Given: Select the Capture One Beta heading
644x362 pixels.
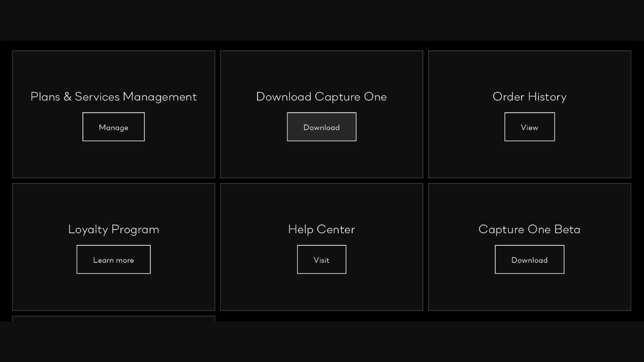Looking at the screenshot, I should (x=529, y=230).
